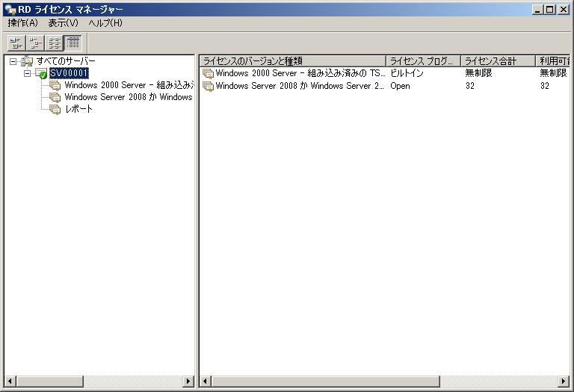
Task: Click Windows Server 2008 license icon in list
Action: point(208,86)
